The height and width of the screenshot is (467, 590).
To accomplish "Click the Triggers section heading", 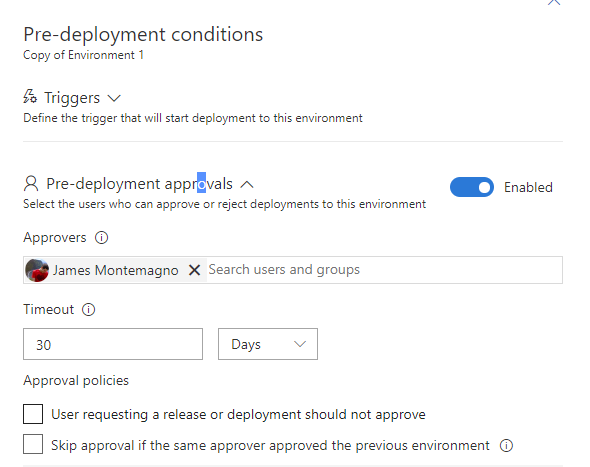I will pyautogui.click(x=72, y=97).
